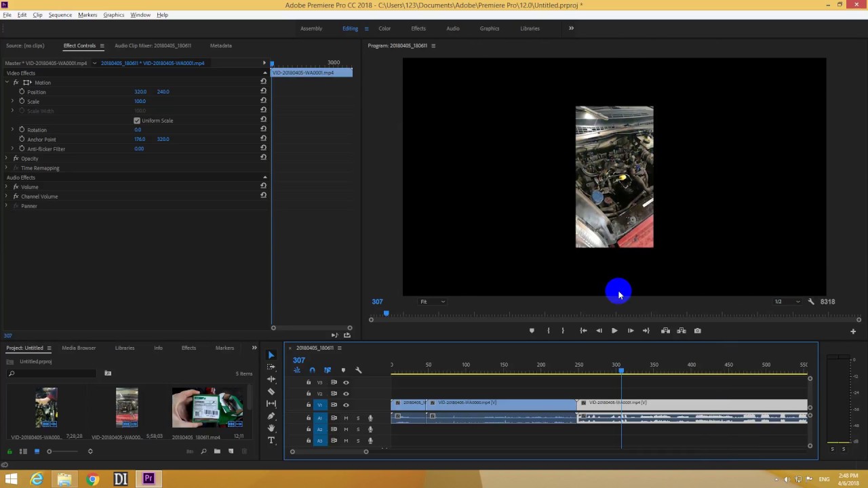Click the Extract button
The width and height of the screenshot is (868, 488).
click(682, 331)
